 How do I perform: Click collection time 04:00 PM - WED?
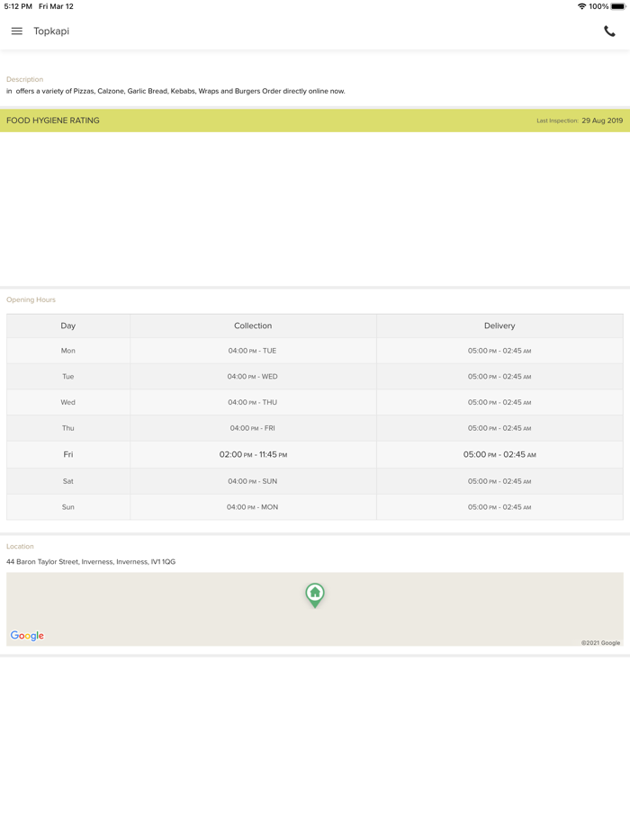click(253, 377)
